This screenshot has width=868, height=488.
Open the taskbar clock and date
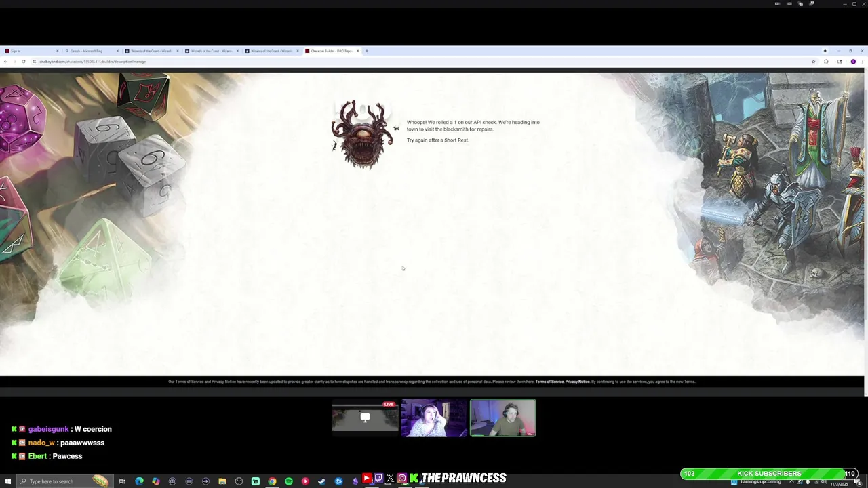840,483
